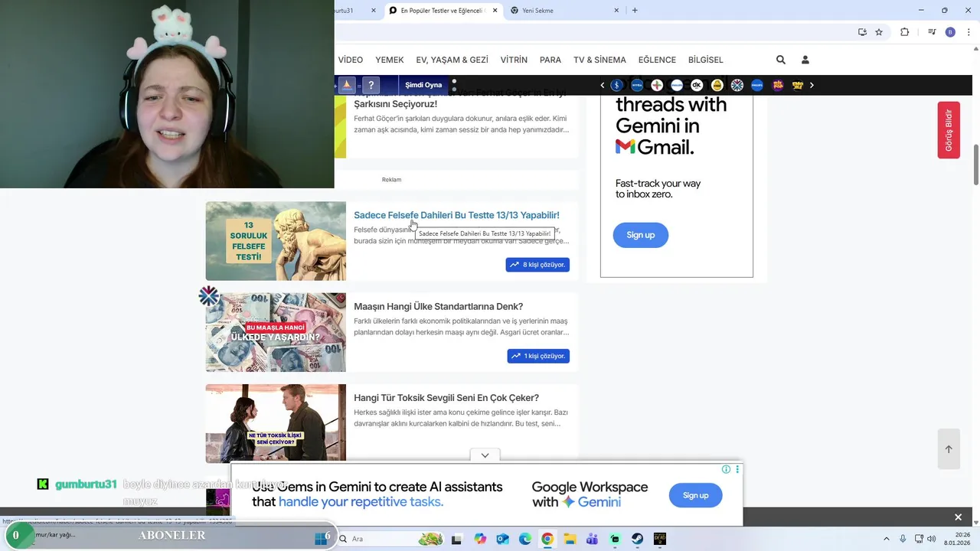Open the YEMEK menu item
980x551 pixels.
[390, 60]
